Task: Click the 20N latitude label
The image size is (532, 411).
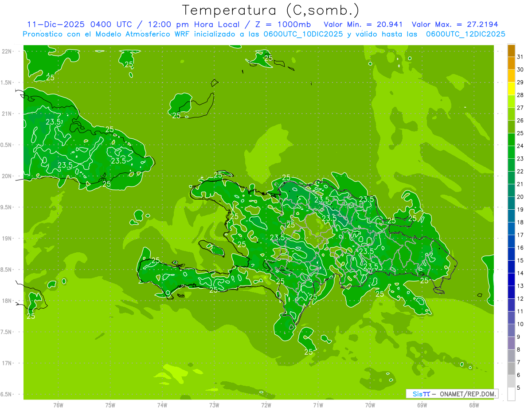Action: click(x=7, y=176)
